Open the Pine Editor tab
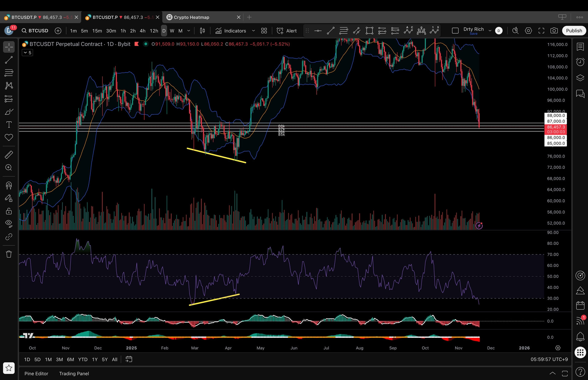588x380 pixels. 36,374
